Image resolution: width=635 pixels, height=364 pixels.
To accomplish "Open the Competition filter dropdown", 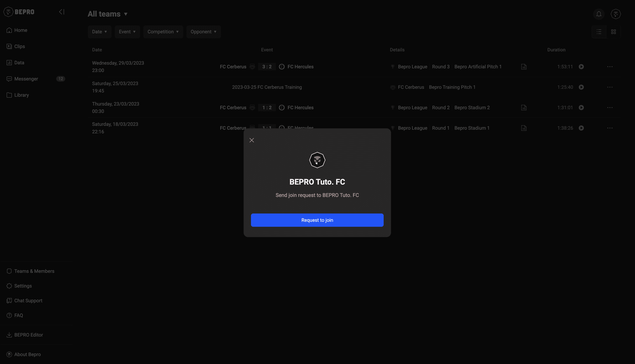I will point(163,32).
